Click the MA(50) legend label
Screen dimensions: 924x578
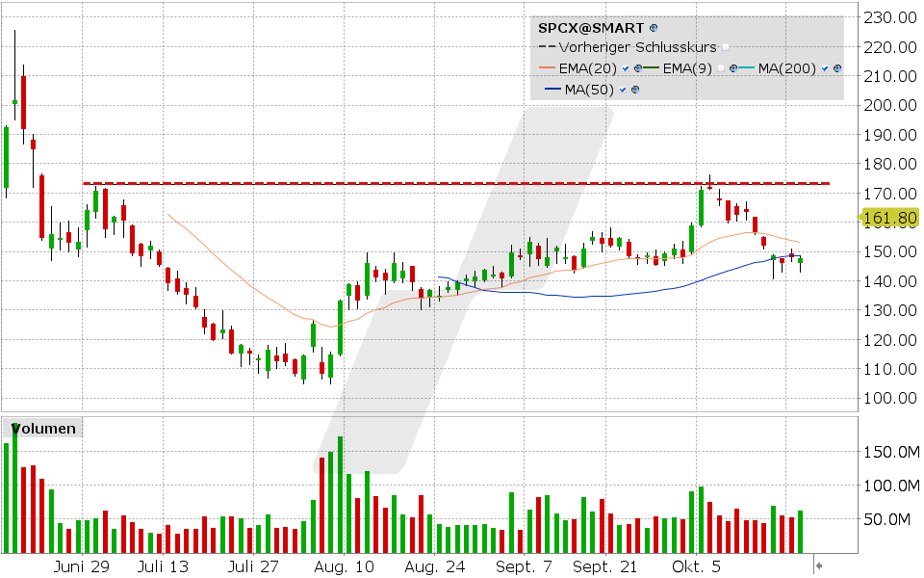coord(589,90)
